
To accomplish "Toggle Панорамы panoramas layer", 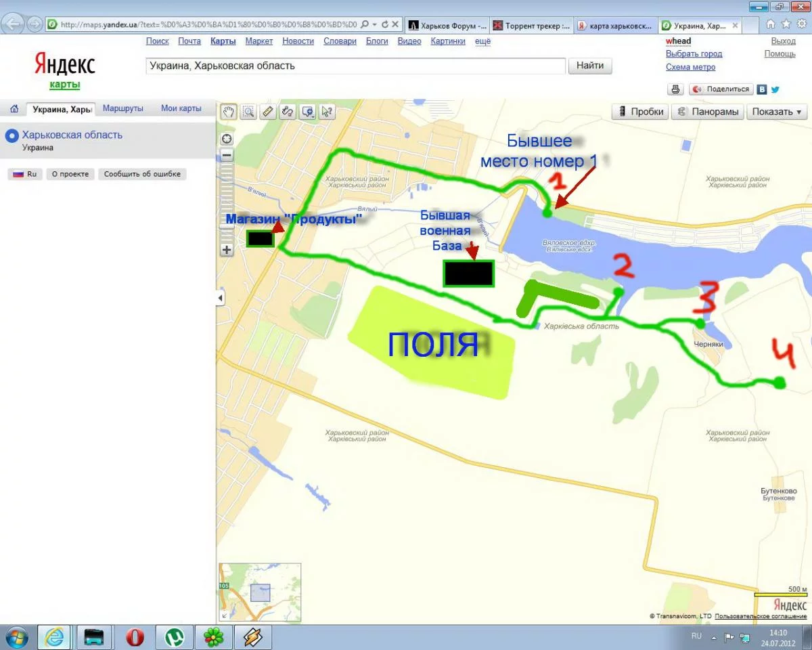I will pos(708,112).
